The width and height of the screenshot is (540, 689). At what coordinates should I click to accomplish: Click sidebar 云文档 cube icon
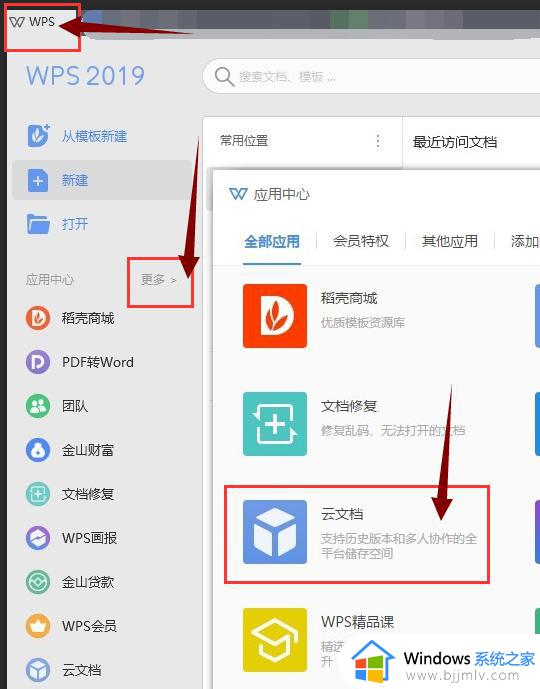[x=38, y=670]
